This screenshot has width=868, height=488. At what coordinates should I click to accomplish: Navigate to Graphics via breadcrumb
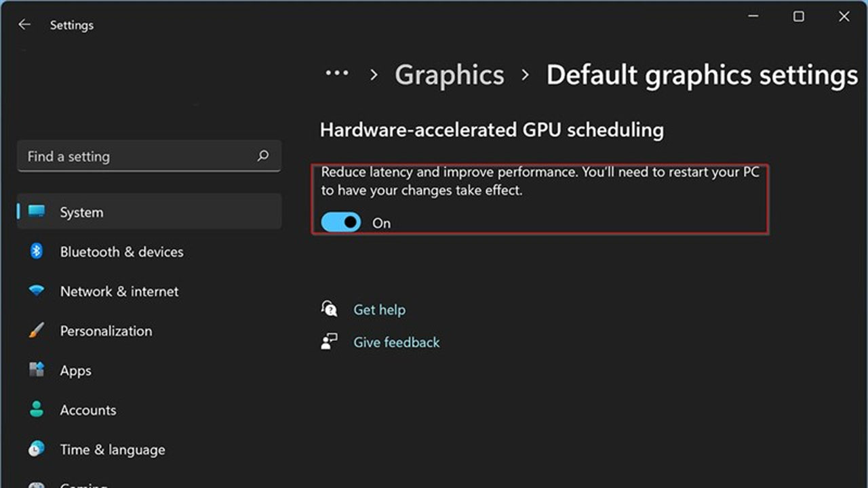coord(449,75)
